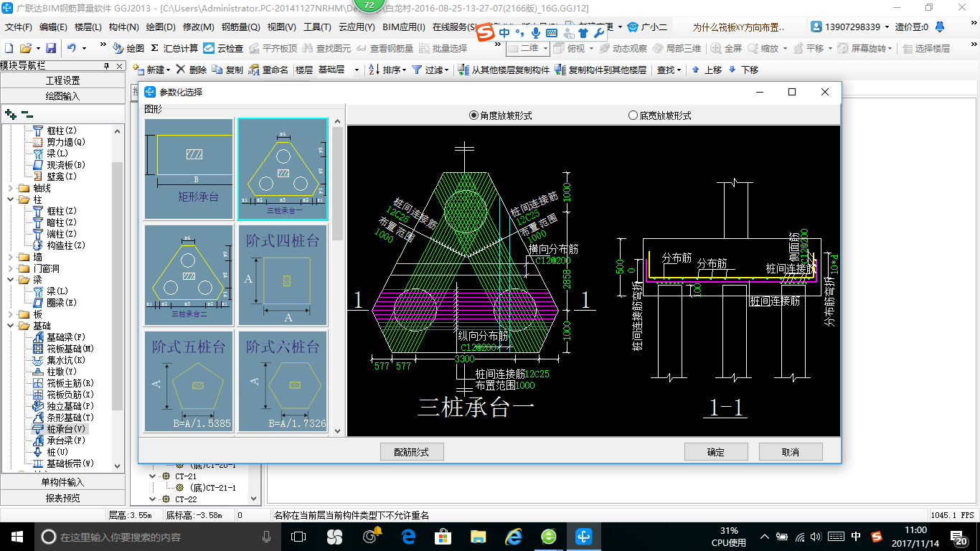This screenshot has width=980, height=551.
Task: Save the project with the floppy disk icon
Action: coord(51,48)
